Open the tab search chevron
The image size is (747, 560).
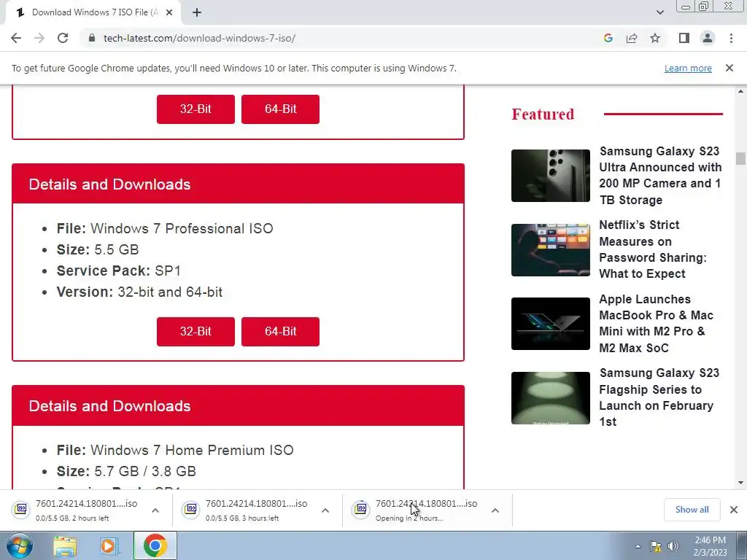pos(659,12)
